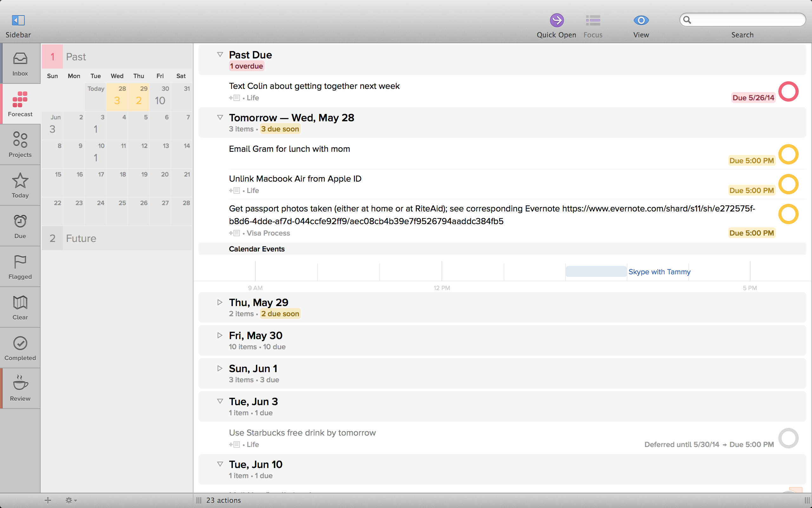Select Wed 28 in forecast calendar
Screen dimensions: 812x508
point(117,97)
